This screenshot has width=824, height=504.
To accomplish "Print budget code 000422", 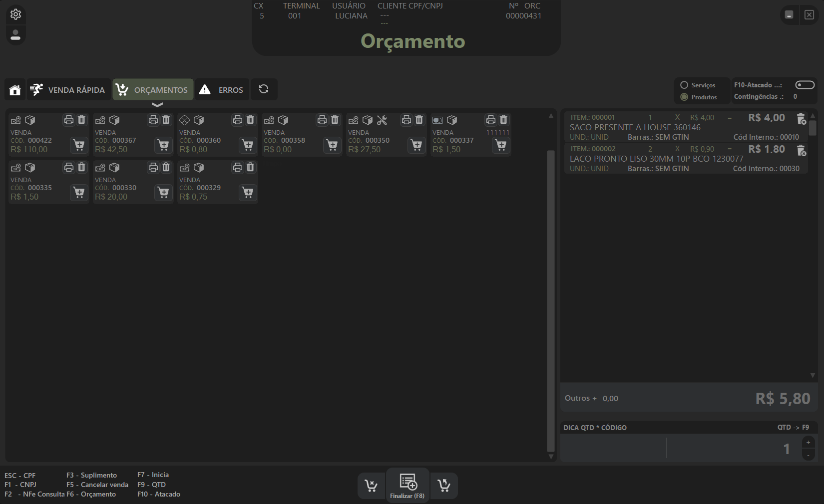I will 69,120.
